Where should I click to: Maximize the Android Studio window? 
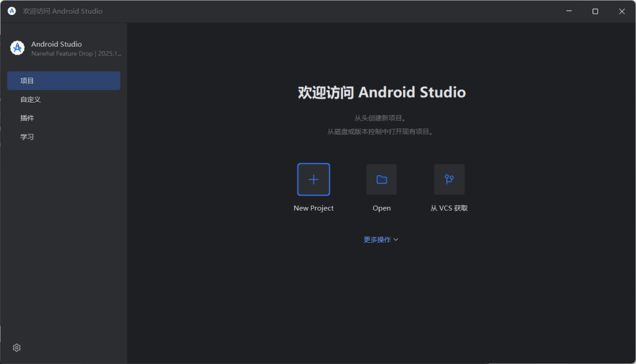pos(596,11)
